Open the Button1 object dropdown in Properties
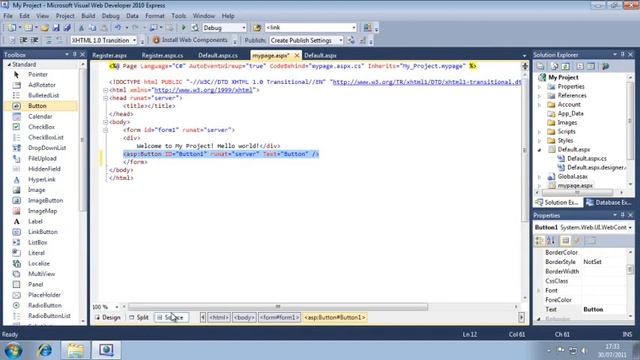640x360 pixels. 630,227
